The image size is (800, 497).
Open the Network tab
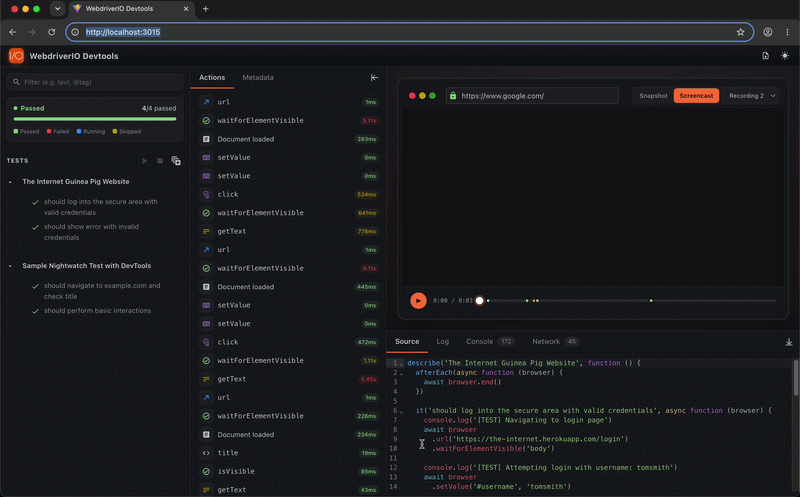[x=555, y=341]
